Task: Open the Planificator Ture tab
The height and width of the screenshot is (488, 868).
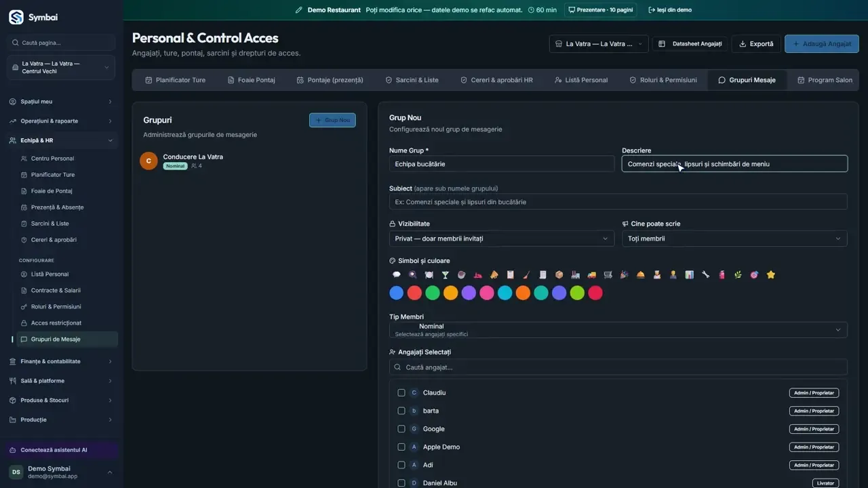Action: click(175, 80)
